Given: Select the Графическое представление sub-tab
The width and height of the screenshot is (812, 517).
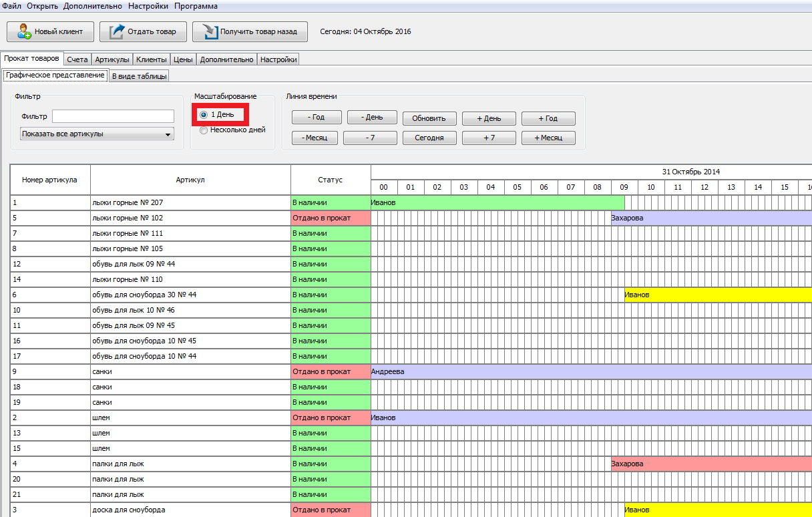Looking at the screenshot, I should coord(55,75).
